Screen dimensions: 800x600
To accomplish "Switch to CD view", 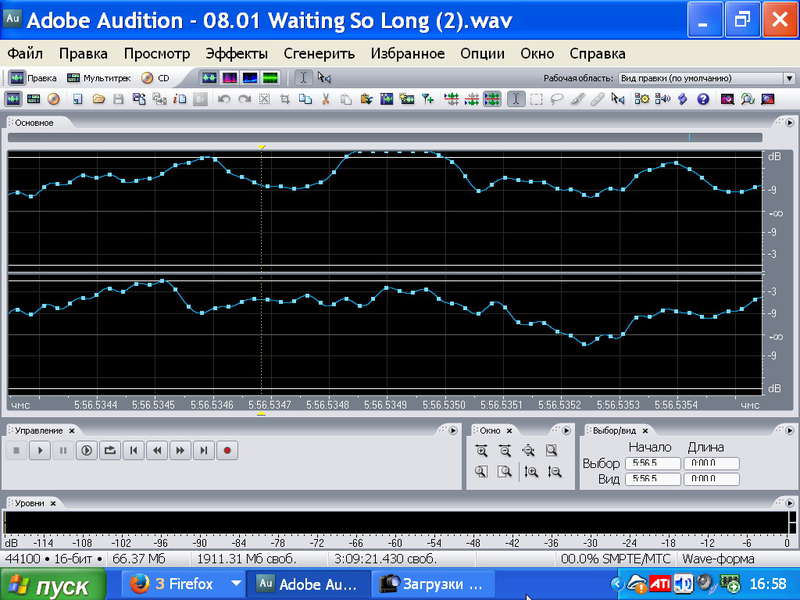I will pyautogui.click(x=156, y=78).
